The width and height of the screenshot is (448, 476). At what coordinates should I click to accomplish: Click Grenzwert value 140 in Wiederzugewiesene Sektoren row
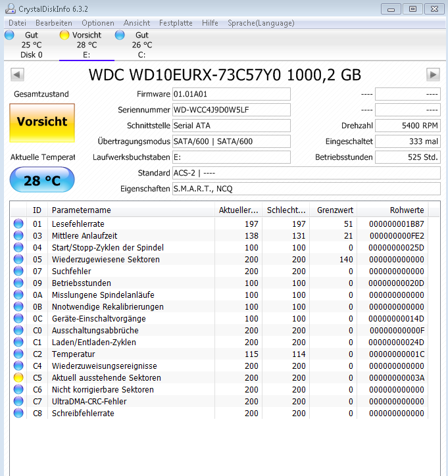pyautogui.click(x=346, y=260)
